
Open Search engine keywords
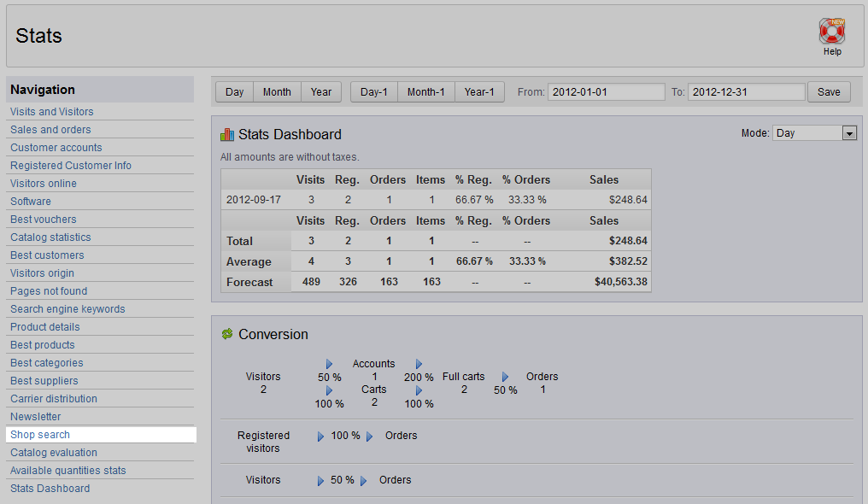[x=67, y=309]
